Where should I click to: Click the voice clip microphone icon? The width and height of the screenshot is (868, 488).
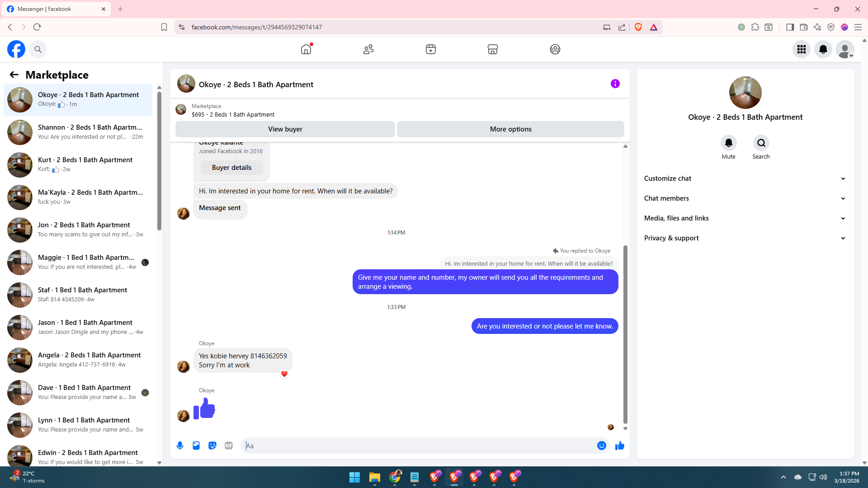pyautogui.click(x=180, y=446)
